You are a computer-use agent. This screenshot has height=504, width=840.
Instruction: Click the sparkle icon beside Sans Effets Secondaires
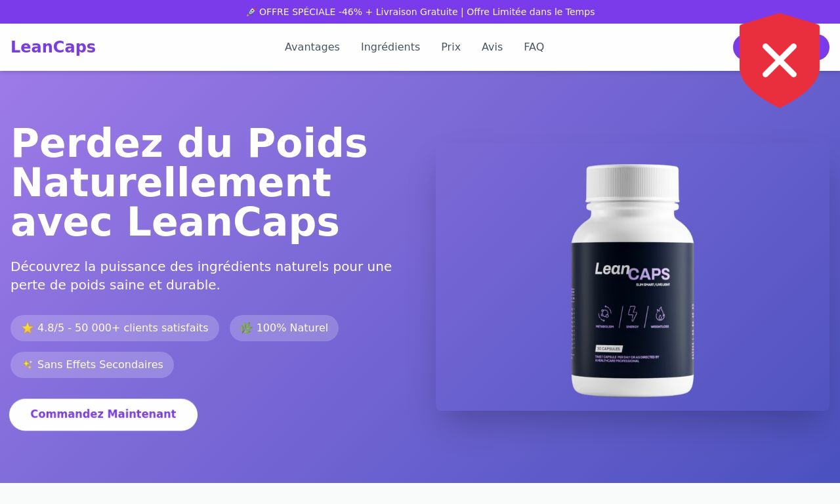coord(28,364)
